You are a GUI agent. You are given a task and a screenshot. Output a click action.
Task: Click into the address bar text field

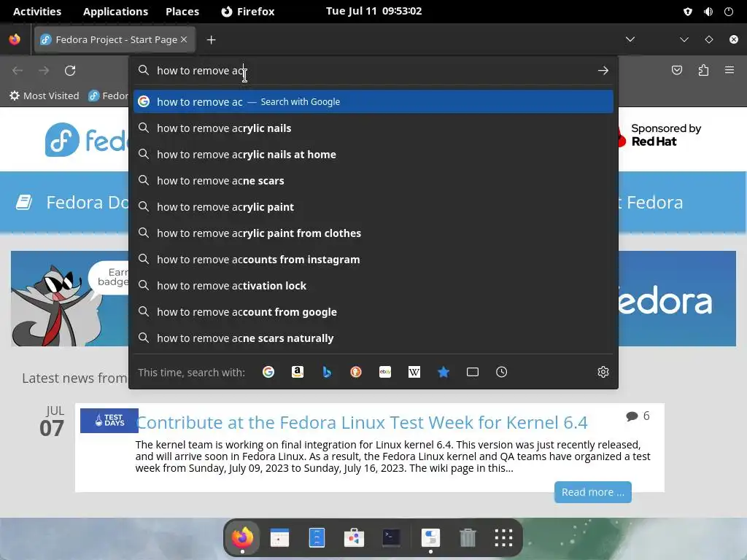[x=374, y=71]
